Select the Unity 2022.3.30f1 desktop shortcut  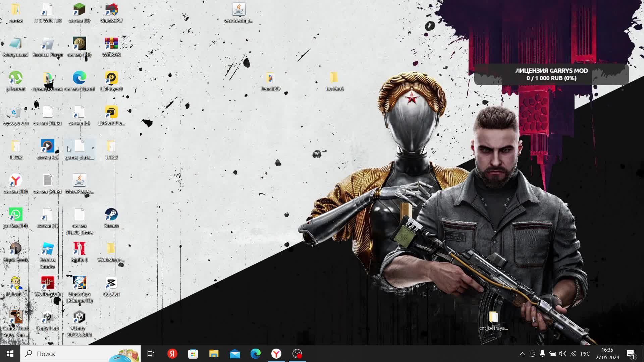point(79,324)
